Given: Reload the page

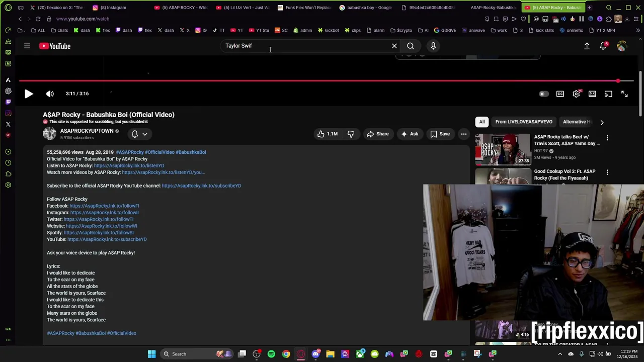Looking at the screenshot, I should [x=38, y=19].
